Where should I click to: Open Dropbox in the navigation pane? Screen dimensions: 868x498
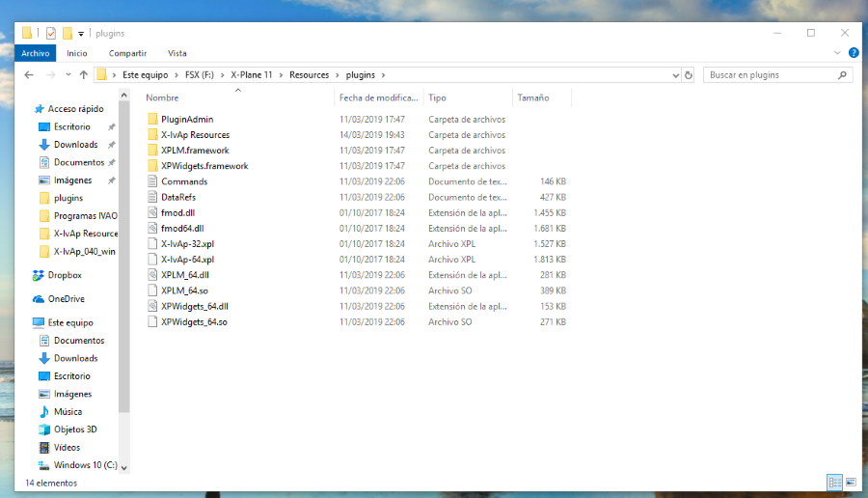[x=65, y=275]
